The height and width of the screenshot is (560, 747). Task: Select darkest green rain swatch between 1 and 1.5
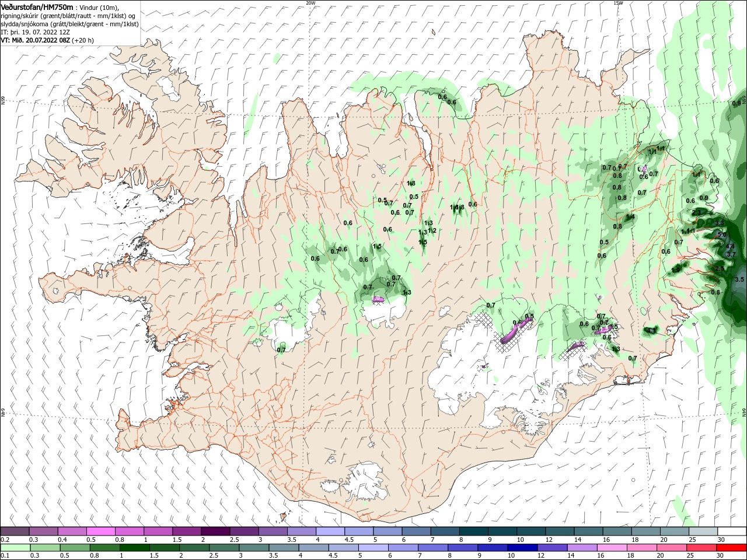point(135,548)
